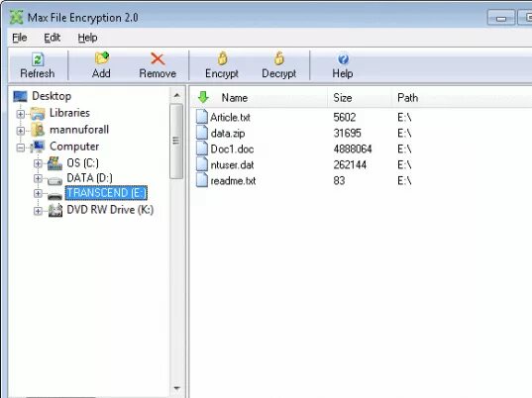Sort by the Size column header
This screenshot has width=532, height=398.
(343, 98)
